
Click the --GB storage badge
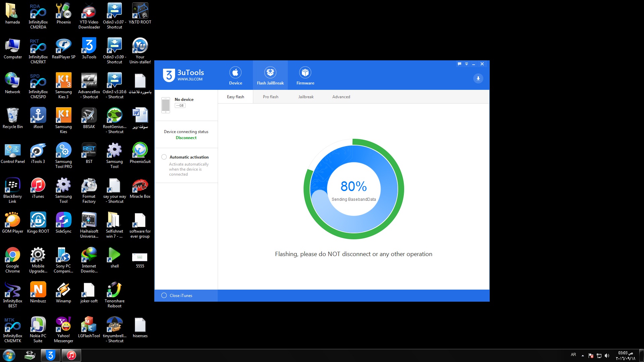click(x=180, y=106)
